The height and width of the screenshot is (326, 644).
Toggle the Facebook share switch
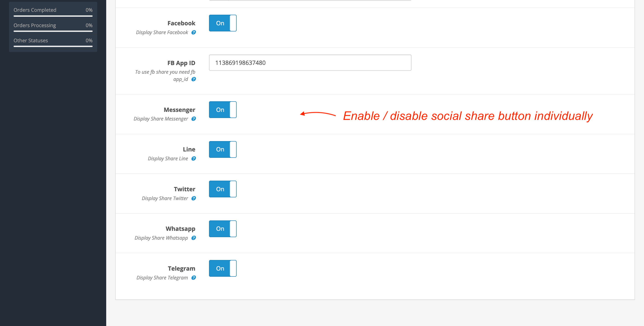tap(223, 23)
